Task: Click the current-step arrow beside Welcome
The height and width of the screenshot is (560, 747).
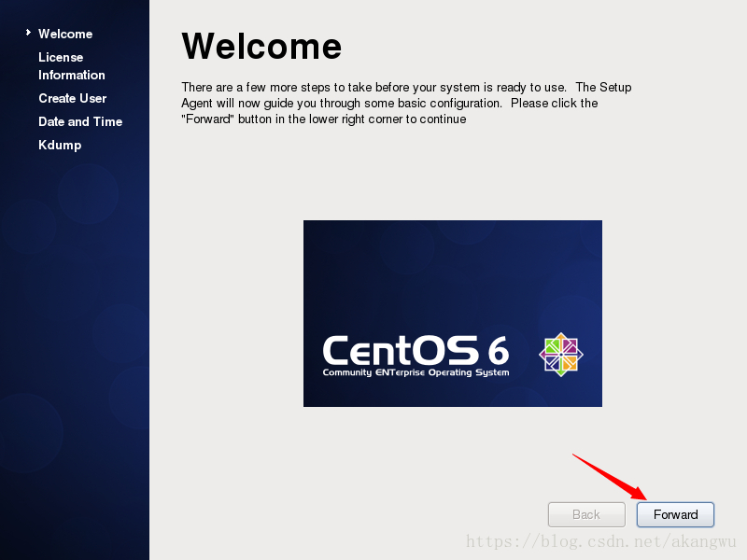Action: coord(28,33)
